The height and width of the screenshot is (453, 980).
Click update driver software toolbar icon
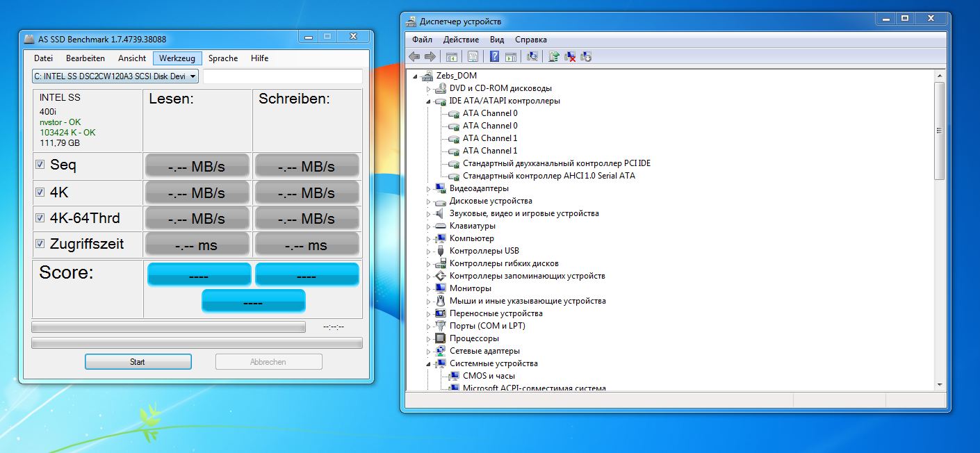[554, 57]
